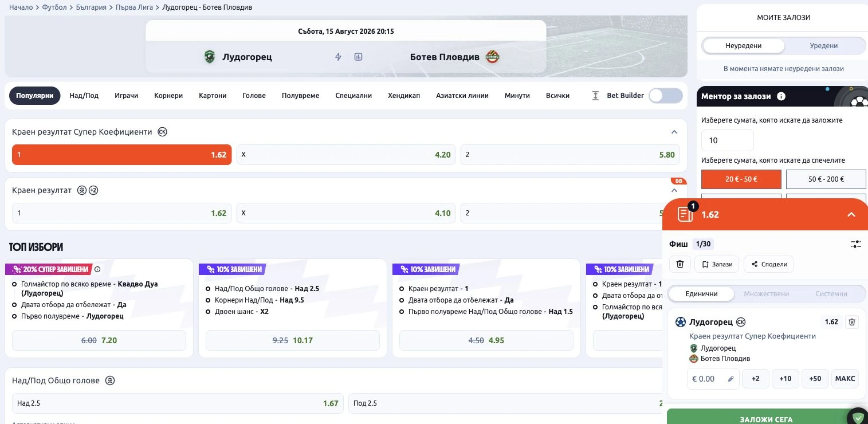Select boosted combo priced 7.20
Screen dimensions: 868x424
(x=99, y=340)
